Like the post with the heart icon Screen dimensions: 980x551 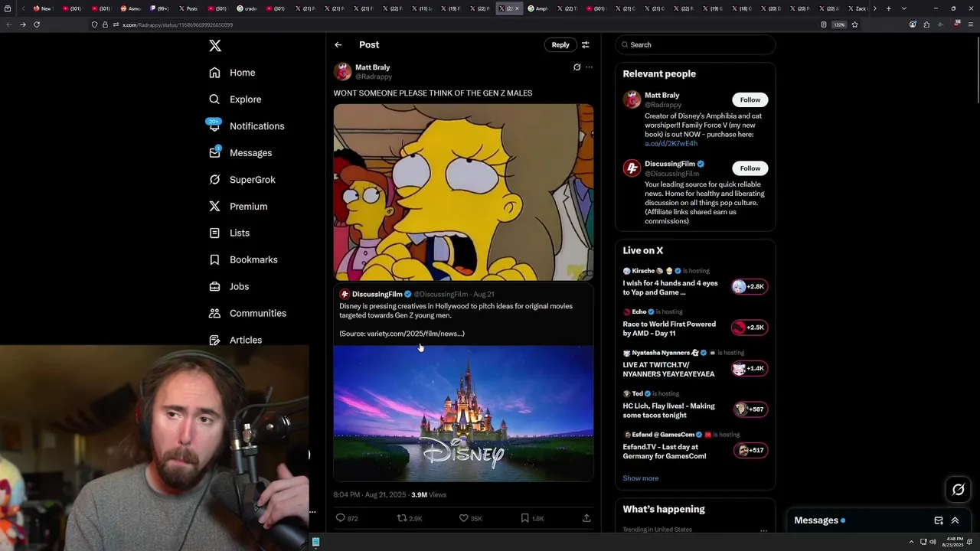point(463,518)
